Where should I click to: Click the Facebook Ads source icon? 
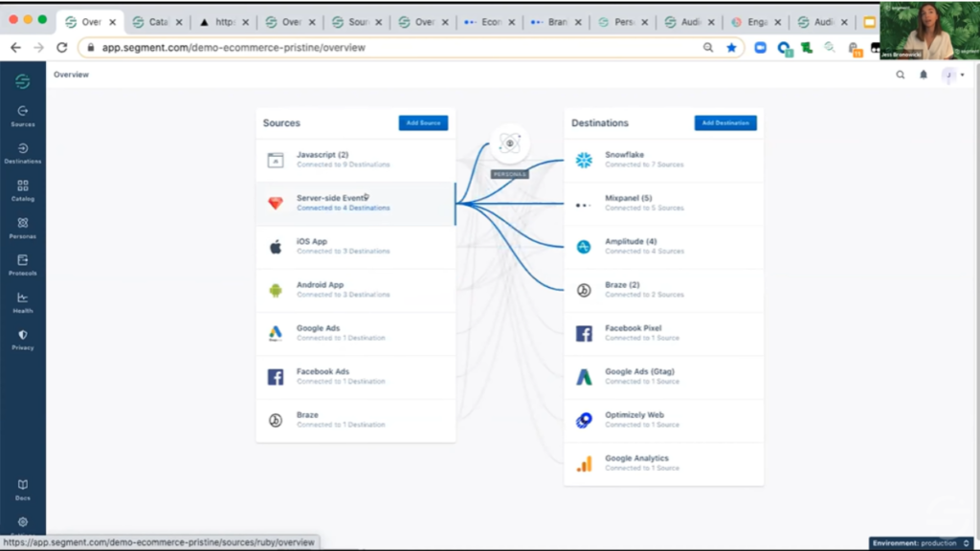[x=275, y=377]
